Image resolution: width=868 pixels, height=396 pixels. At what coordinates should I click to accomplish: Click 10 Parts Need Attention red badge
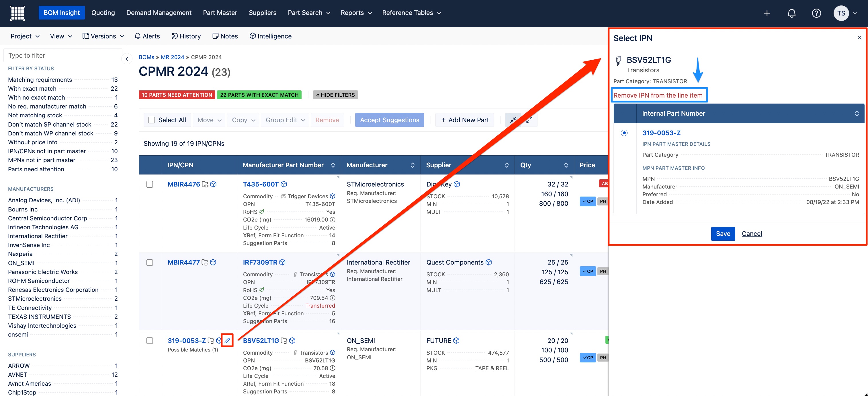coord(177,95)
